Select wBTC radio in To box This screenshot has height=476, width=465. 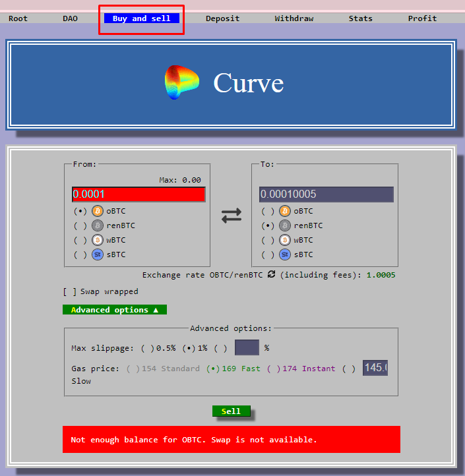click(268, 240)
